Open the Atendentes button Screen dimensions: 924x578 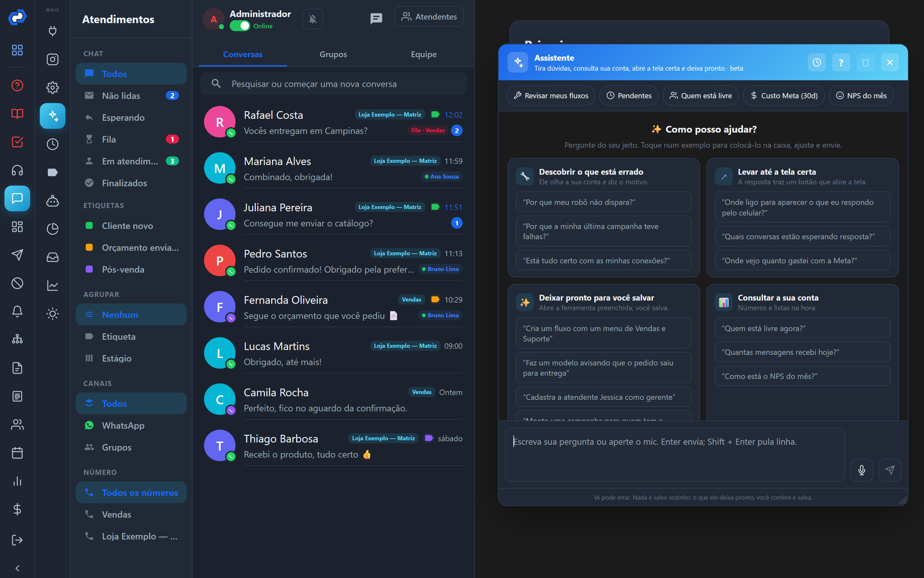(x=429, y=17)
